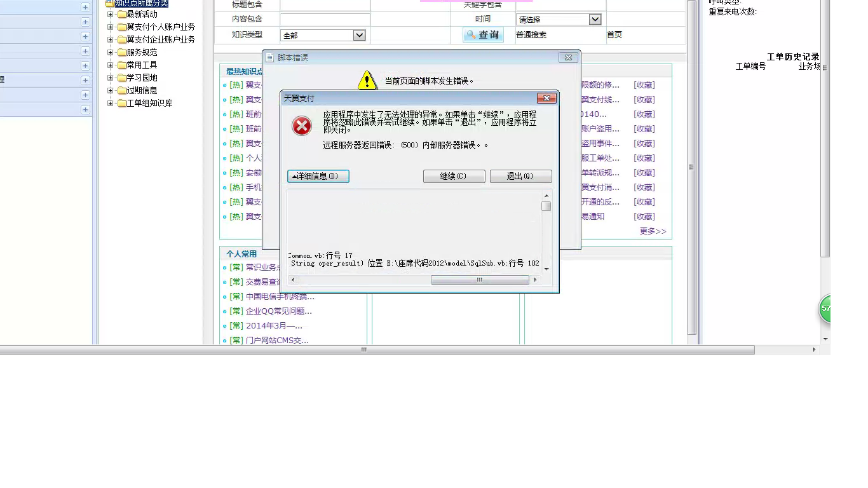Open the 翼支付线… article link
The height and width of the screenshot is (488, 868).
click(x=600, y=100)
